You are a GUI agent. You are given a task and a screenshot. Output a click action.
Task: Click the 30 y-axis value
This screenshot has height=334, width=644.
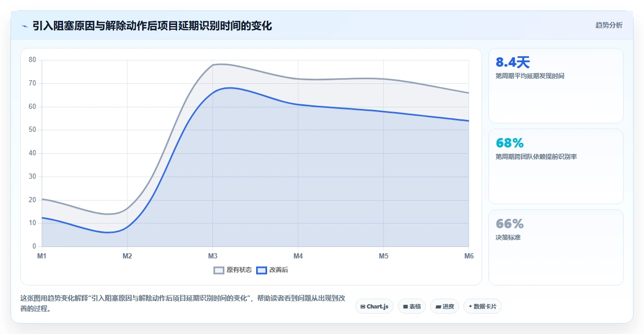[32, 177]
